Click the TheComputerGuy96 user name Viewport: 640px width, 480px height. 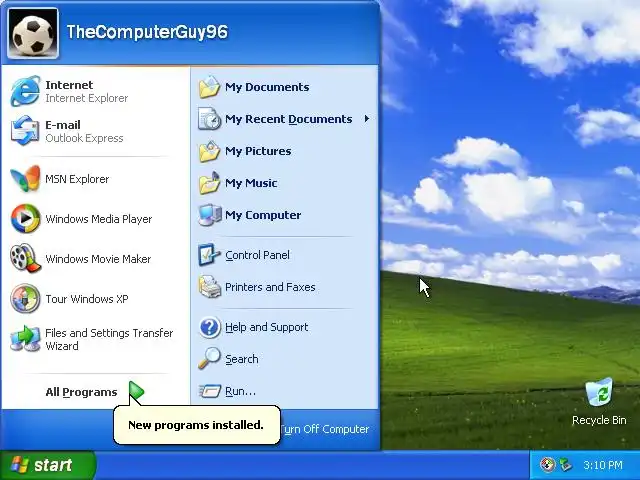point(147,32)
